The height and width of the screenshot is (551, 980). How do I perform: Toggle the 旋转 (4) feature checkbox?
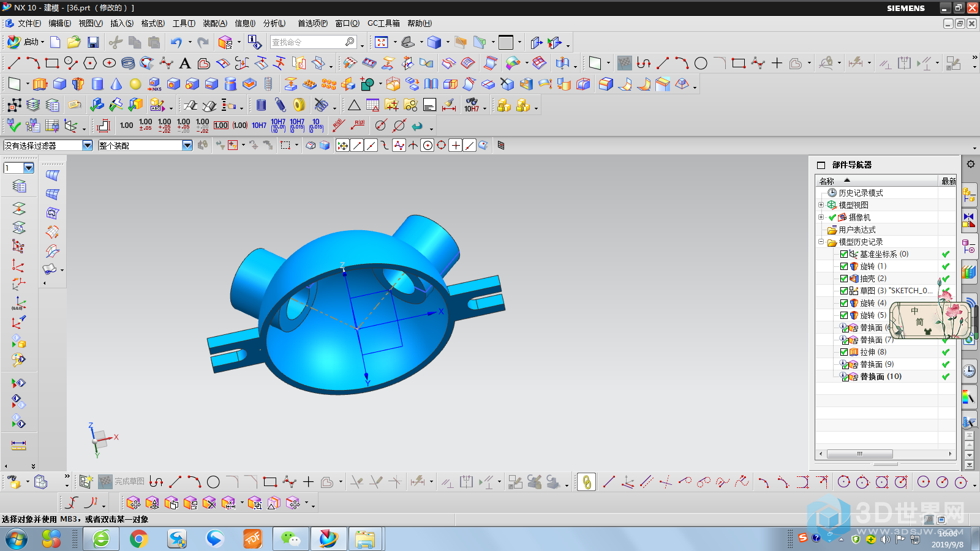844,303
